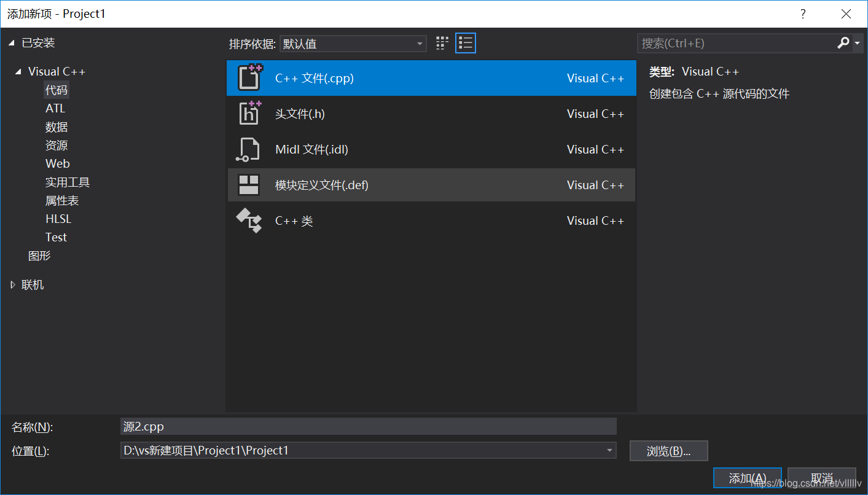Open the sort by 默认值 dropdown
The image size is (868, 495).
coord(353,44)
